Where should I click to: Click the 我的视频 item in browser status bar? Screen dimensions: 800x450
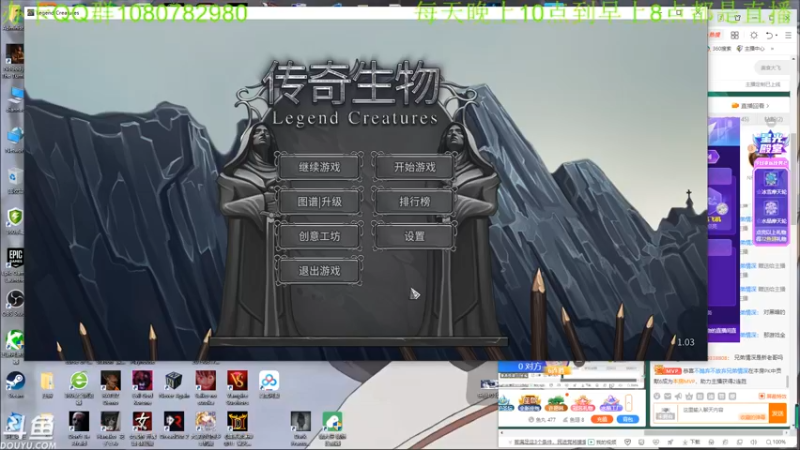point(602,442)
